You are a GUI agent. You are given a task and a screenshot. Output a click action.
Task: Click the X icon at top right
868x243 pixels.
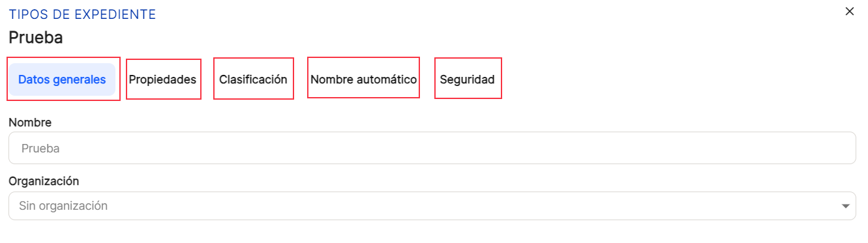849,11
